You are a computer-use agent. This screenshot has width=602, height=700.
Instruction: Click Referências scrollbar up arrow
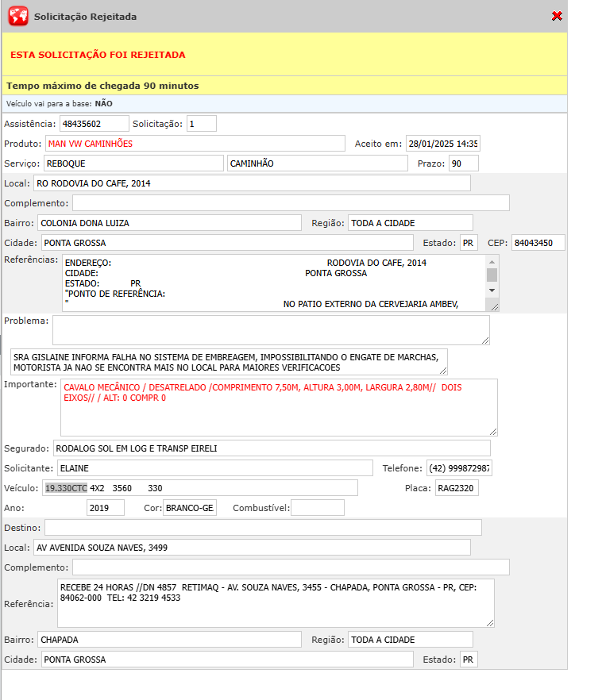pos(492,262)
